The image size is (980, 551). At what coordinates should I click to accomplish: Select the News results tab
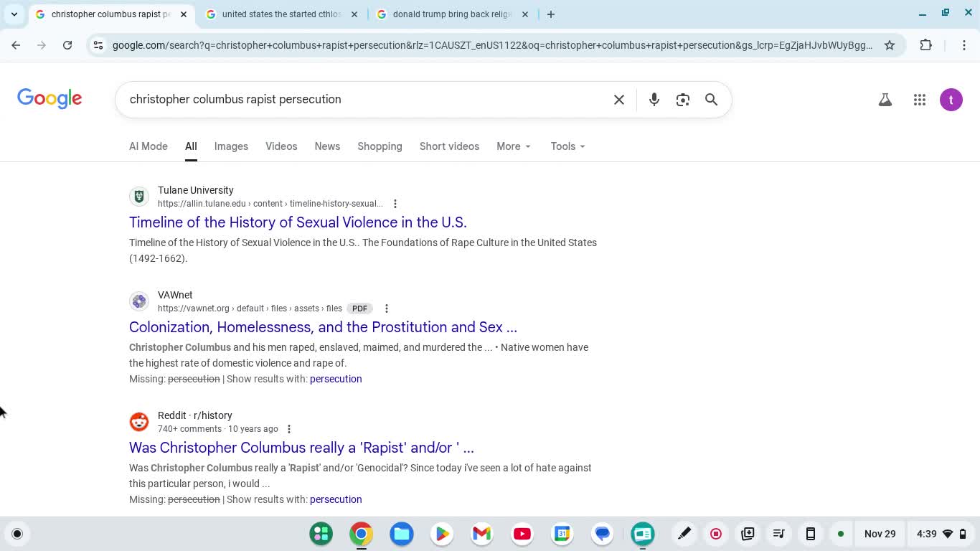pos(327,146)
